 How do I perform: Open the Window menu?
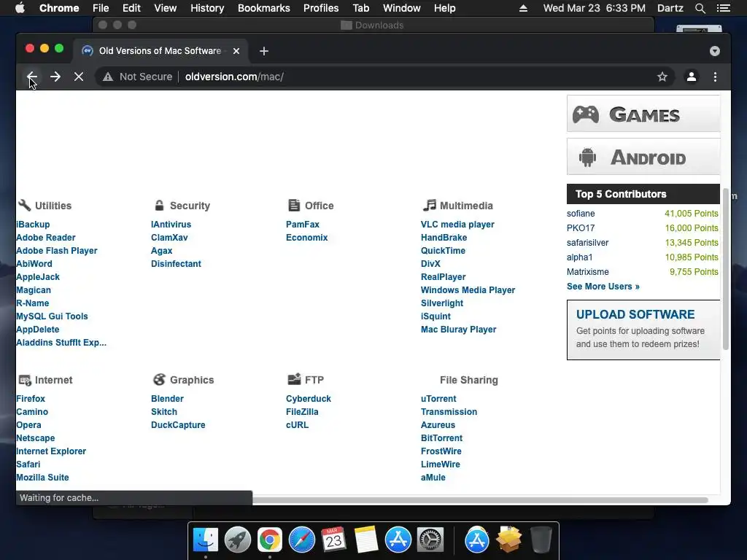pos(402,8)
